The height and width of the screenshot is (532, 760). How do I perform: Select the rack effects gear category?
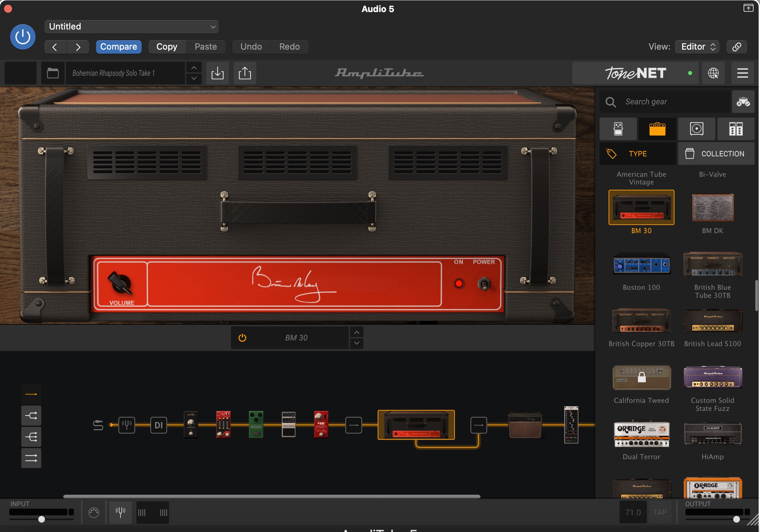736,129
